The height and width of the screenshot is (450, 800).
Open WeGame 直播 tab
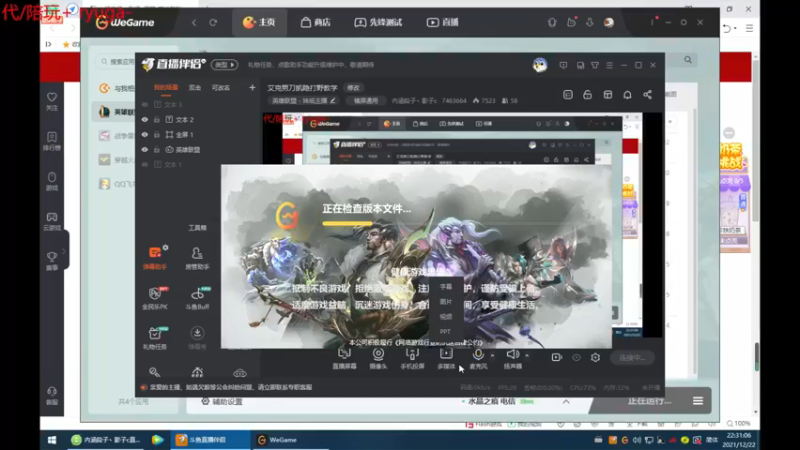coord(442,22)
